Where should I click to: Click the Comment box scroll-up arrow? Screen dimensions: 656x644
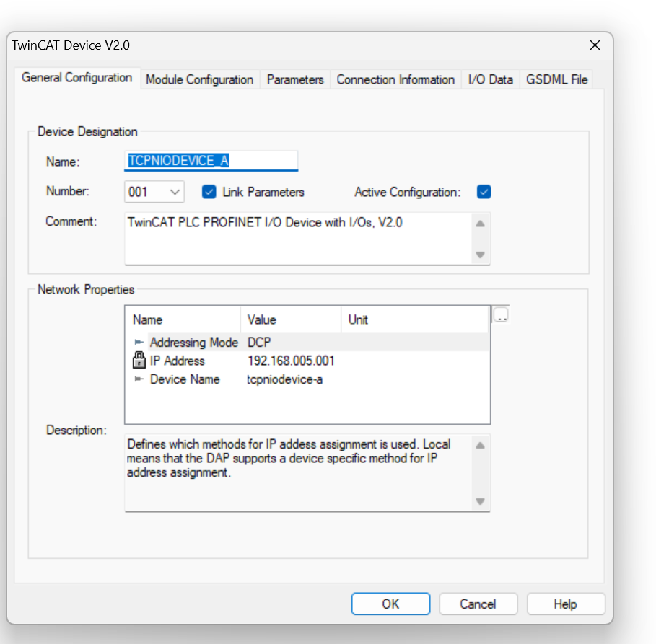pos(481,224)
